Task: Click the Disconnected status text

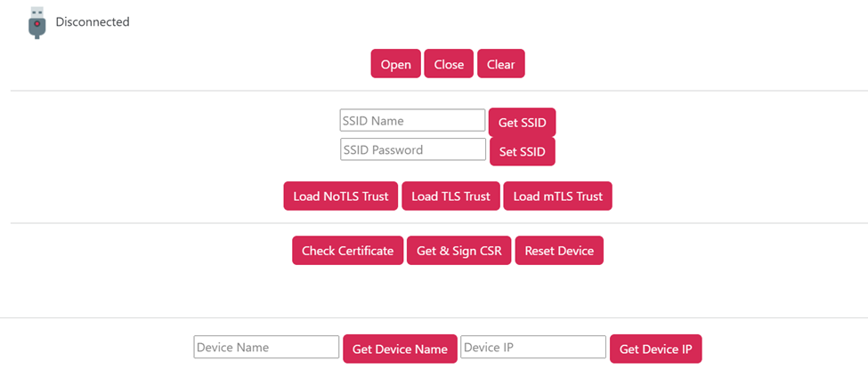Action: click(x=93, y=22)
